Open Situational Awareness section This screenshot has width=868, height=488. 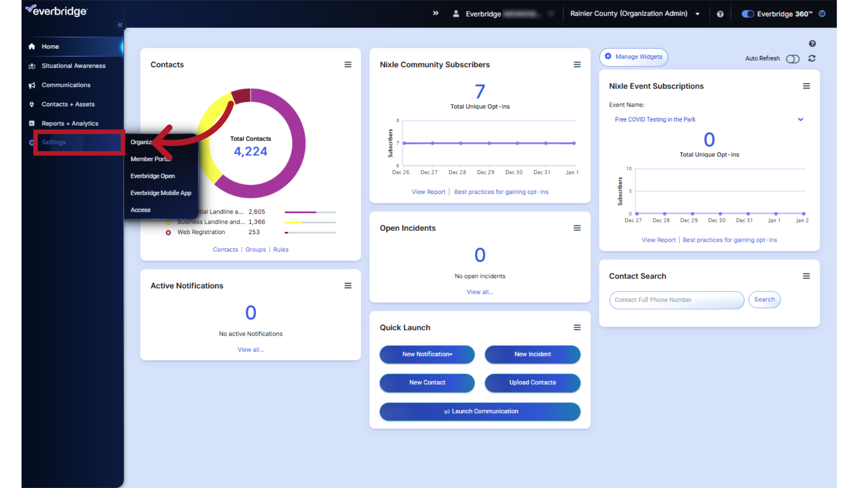click(73, 66)
